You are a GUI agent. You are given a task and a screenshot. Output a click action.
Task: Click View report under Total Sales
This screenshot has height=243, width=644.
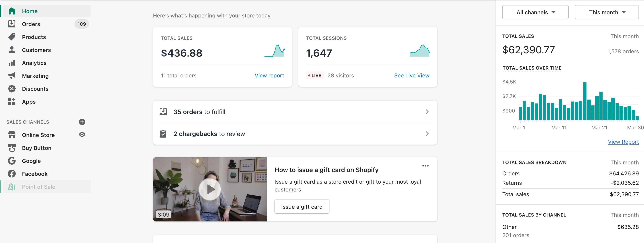tap(269, 76)
